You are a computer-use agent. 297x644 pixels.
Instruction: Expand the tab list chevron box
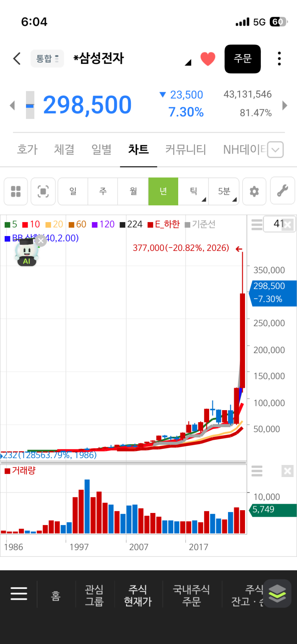(x=275, y=150)
